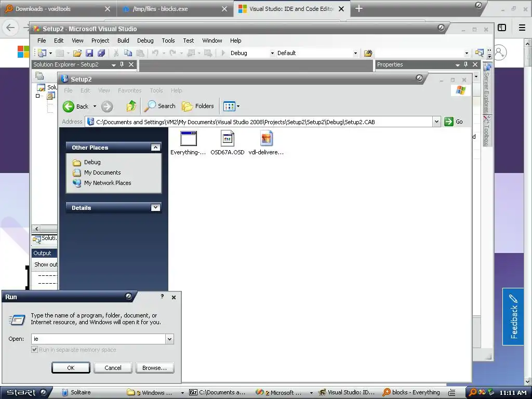Open the blocks - Everything taskbar item
This screenshot has height=399, width=532.
[411, 393]
